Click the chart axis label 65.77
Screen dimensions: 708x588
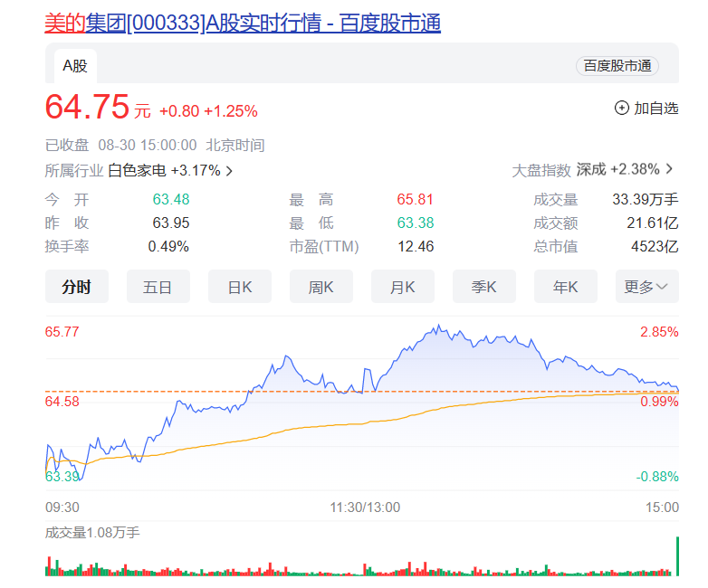[x=62, y=332]
